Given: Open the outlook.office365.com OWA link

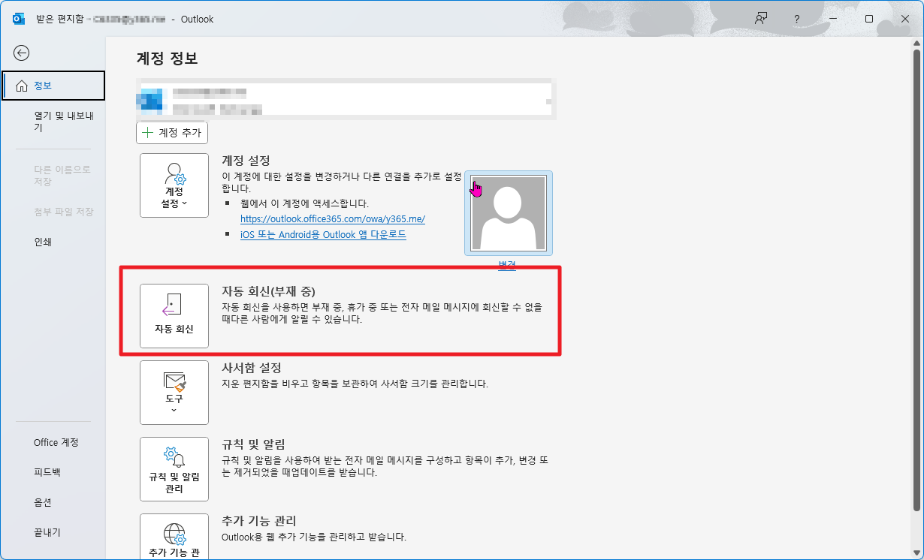Looking at the screenshot, I should click(x=333, y=219).
